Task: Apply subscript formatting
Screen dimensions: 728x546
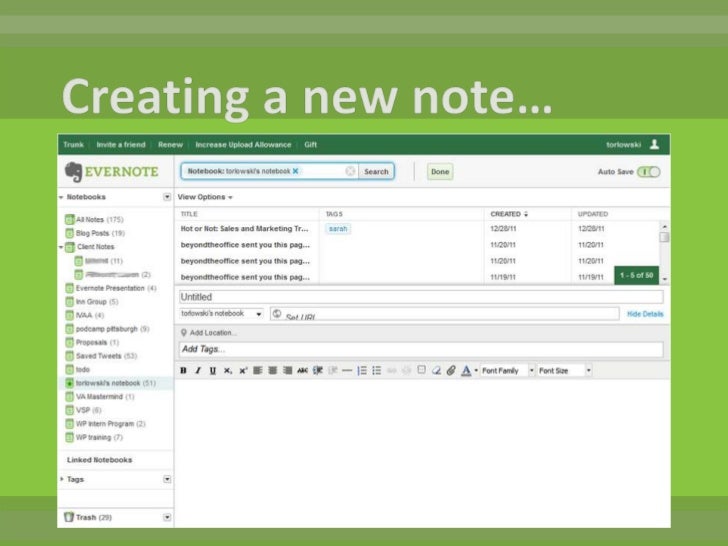Action: (x=228, y=370)
